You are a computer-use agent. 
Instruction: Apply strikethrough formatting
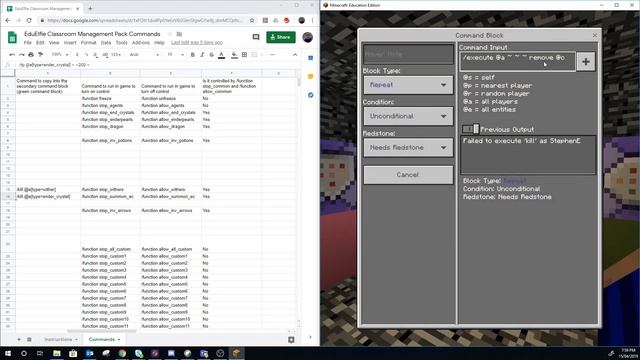pyautogui.click(x=211, y=55)
